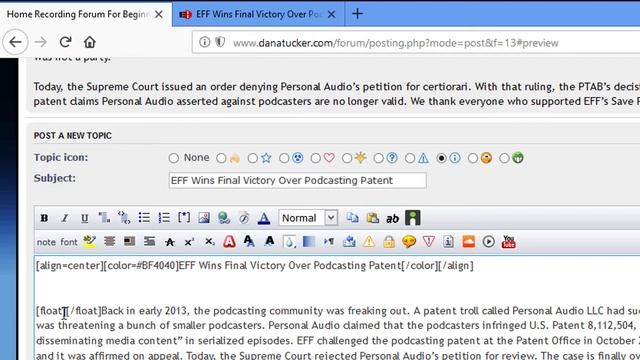Click the round play media icon

pos(489,242)
